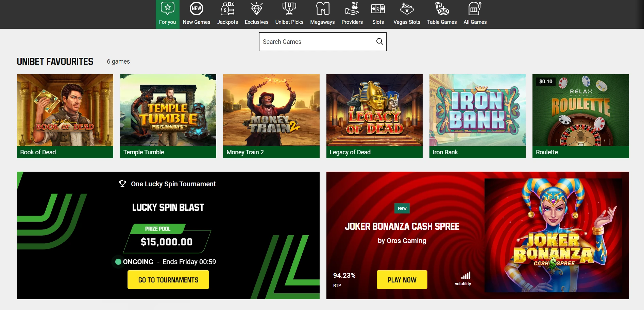
Task: Click the GO TO TOURNAMENTS button
Action: point(168,280)
